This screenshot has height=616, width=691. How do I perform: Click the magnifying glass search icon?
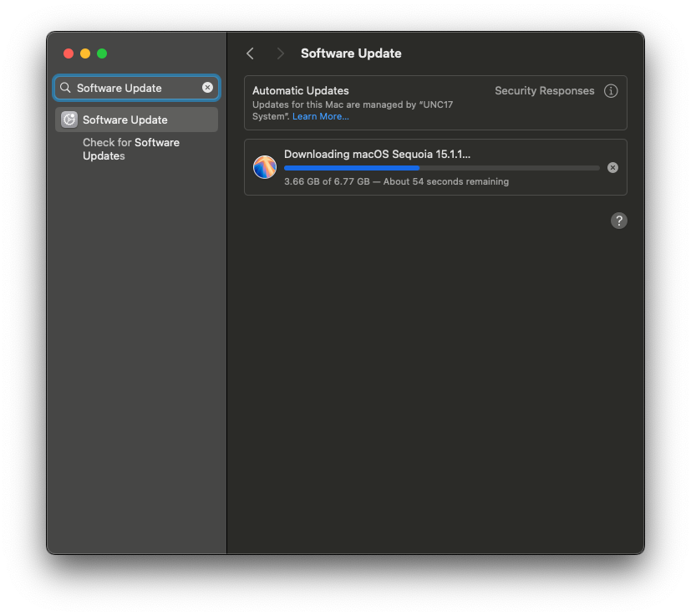coord(65,87)
